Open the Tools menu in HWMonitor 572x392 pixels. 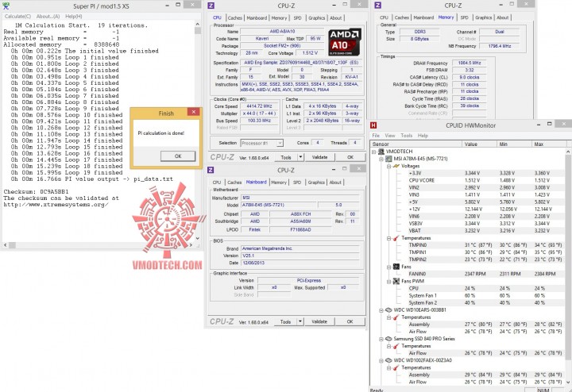(x=407, y=136)
